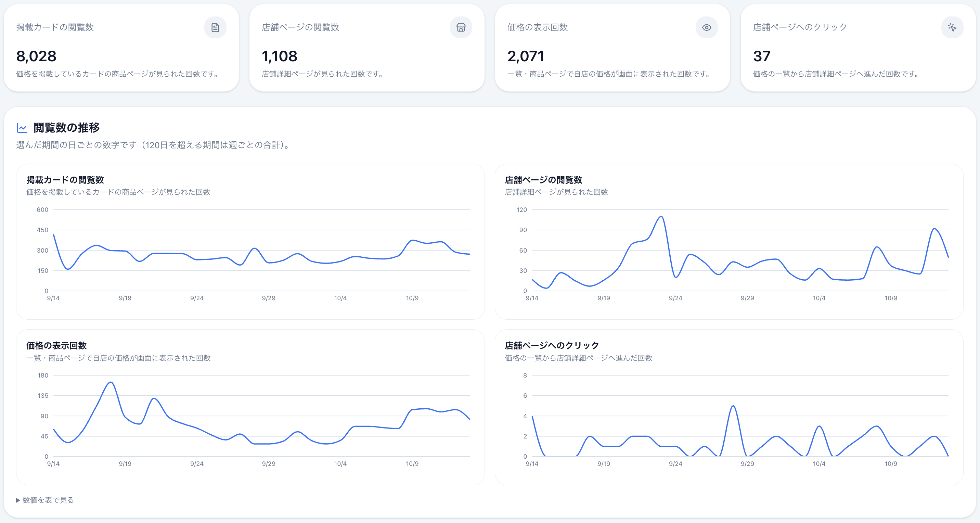Click description 店舗詳細ページが見られた回数です。
This screenshot has width=980, height=523.
(x=323, y=74)
